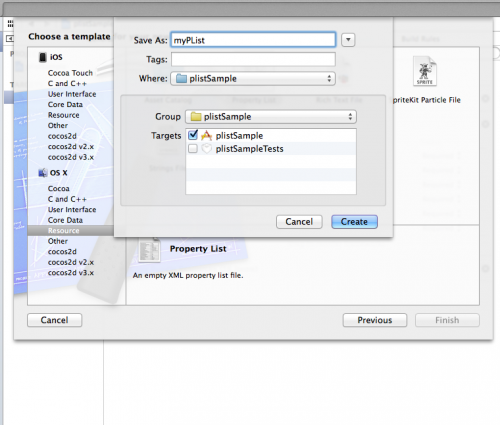
Task: Expand the save dialog with the arrow button
Action: click(348, 40)
